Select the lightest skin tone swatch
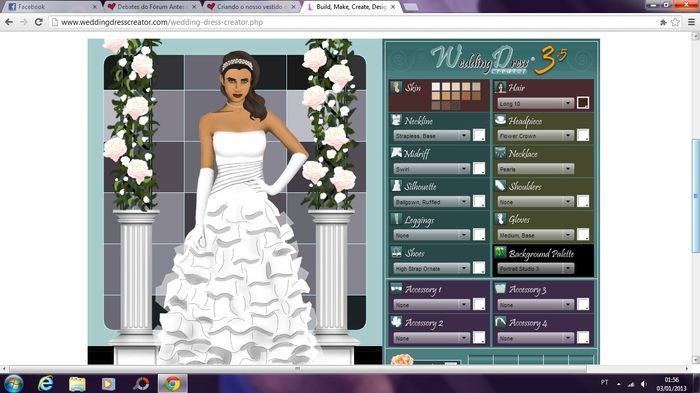 click(436, 87)
